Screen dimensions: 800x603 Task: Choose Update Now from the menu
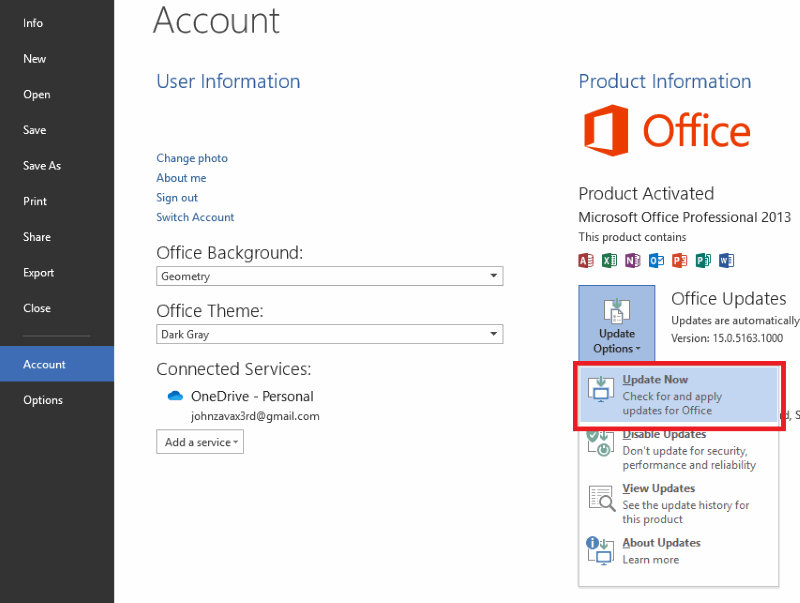point(679,395)
